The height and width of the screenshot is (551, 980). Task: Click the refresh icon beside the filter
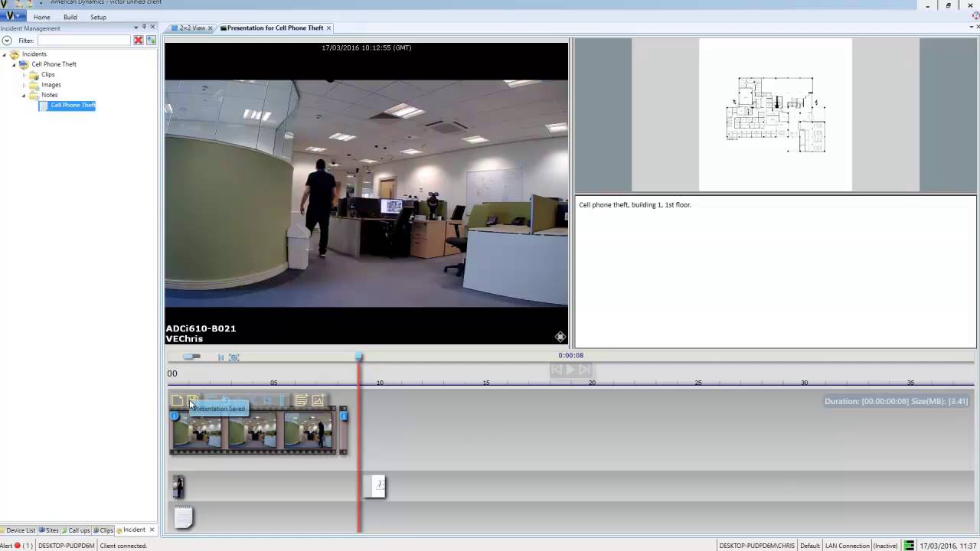tap(151, 40)
